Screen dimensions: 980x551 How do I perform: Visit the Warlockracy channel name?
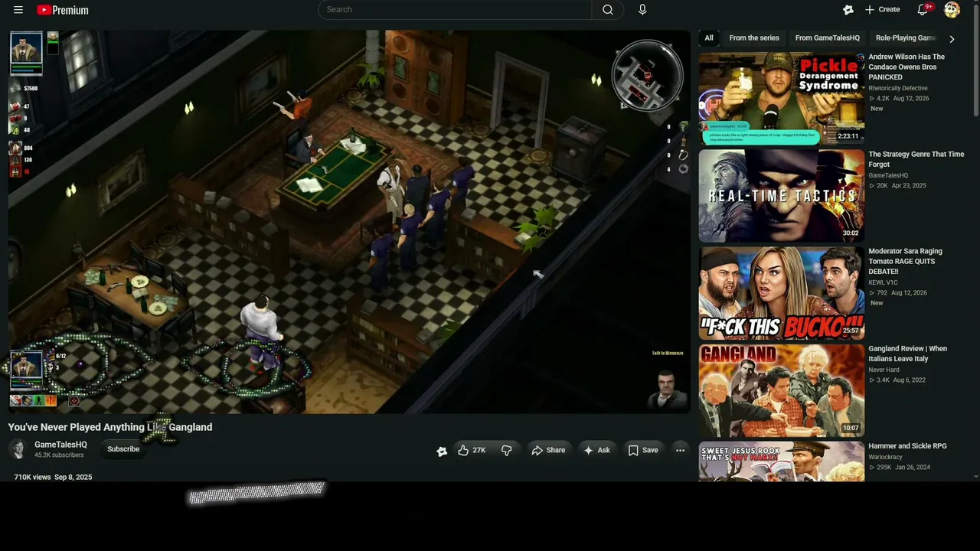[x=887, y=457]
